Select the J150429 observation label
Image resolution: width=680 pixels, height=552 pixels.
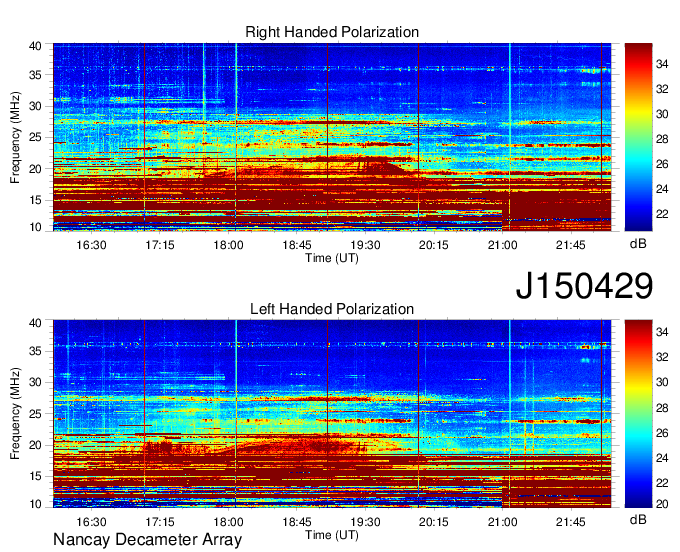click(x=584, y=286)
